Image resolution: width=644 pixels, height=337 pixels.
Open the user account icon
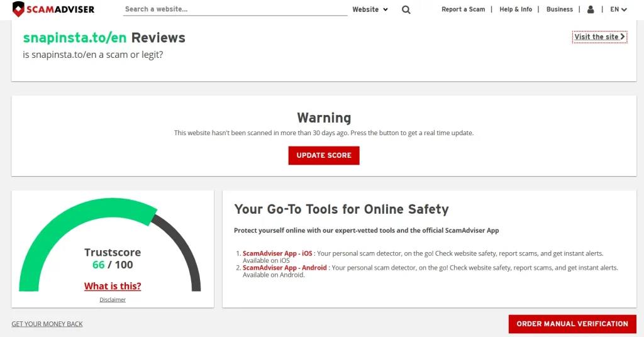point(591,9)
